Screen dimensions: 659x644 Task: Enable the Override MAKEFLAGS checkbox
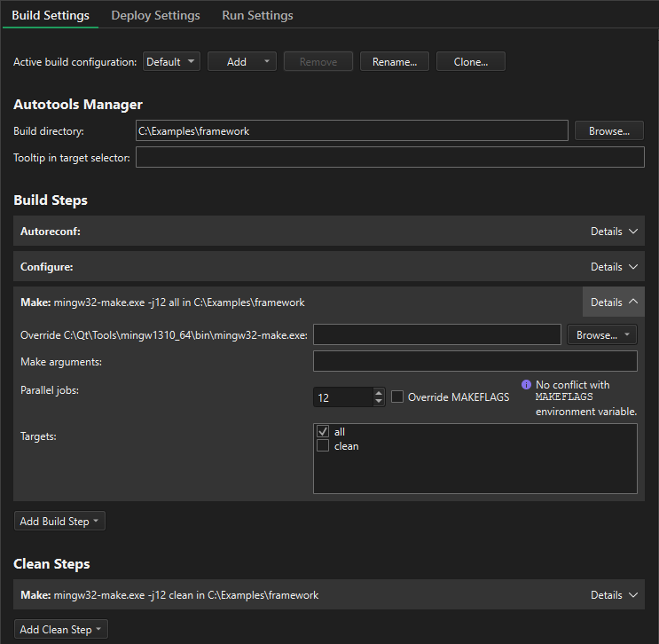[398, 397]
